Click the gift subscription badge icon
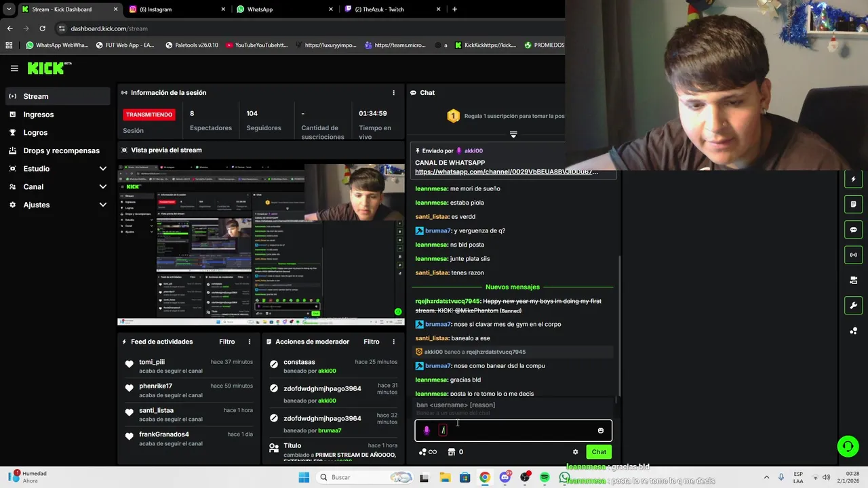The height and width of the screenshot is (488, 868). tap(453, 116)
